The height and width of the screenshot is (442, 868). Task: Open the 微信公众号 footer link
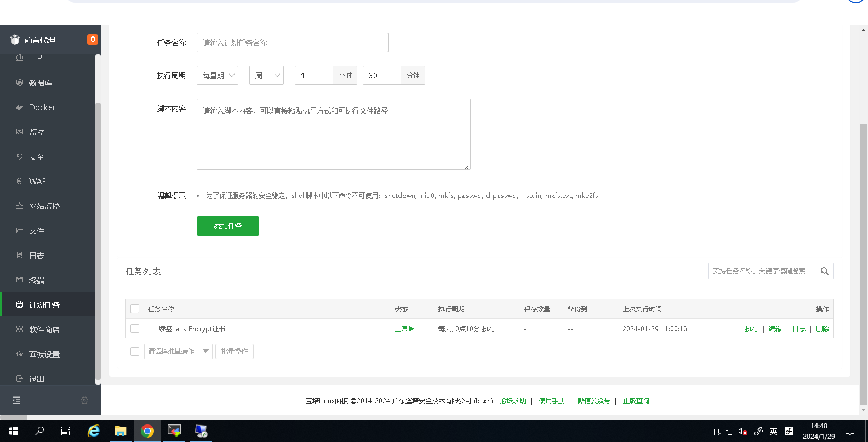tap(593, 401)
